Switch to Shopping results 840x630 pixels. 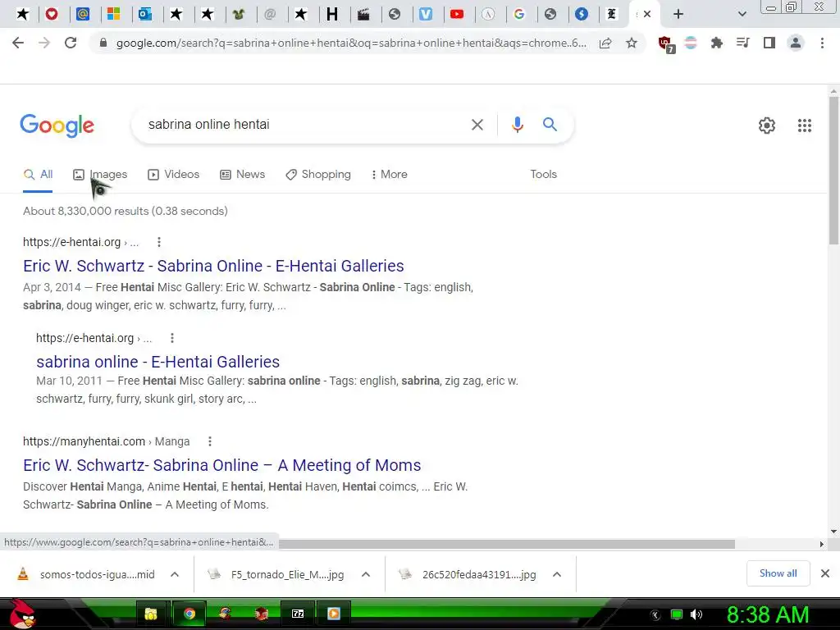click(318, 174)
